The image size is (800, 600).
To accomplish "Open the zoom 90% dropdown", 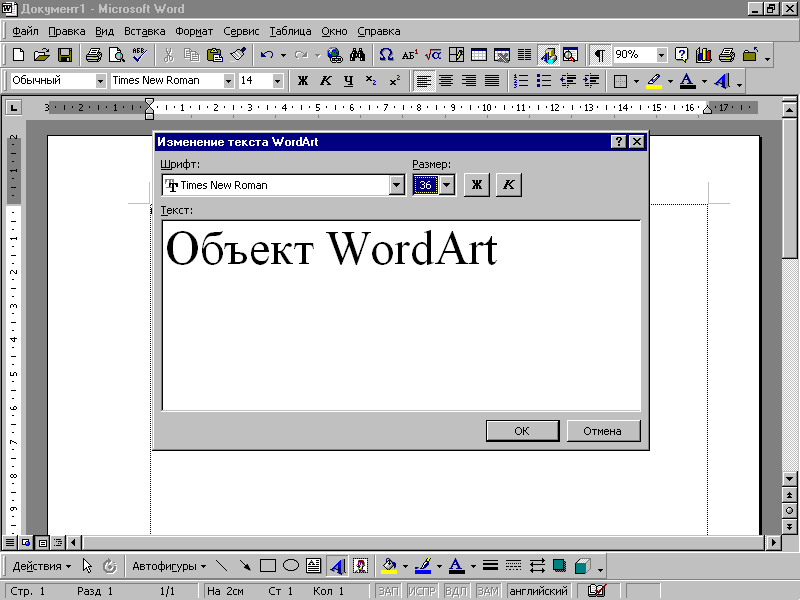I will point(661,55).
